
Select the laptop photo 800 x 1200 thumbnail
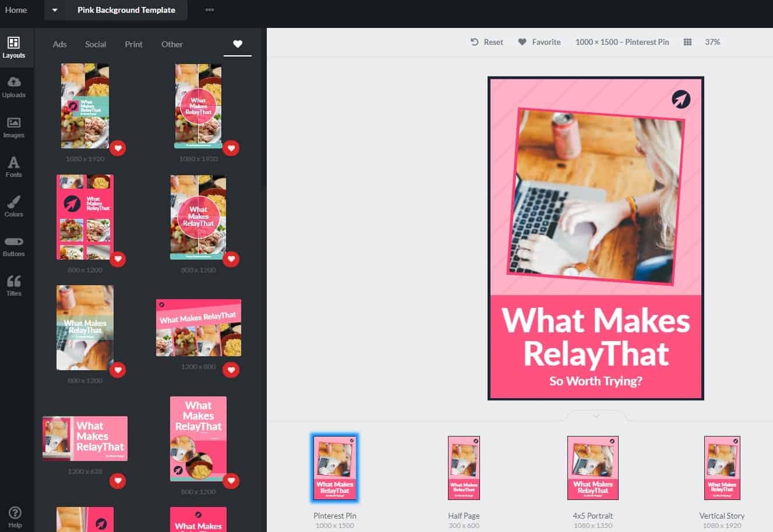click(x=85, y=328)
